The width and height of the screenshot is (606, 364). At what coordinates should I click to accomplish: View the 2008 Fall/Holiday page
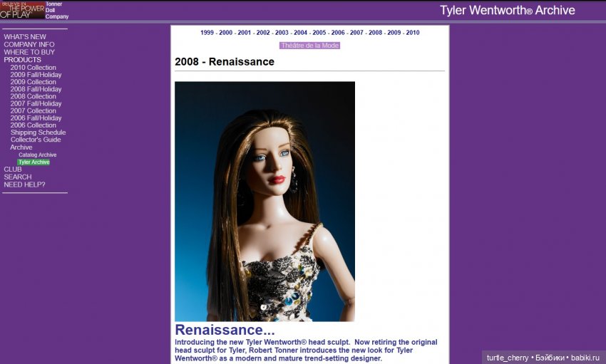[36, 89]
